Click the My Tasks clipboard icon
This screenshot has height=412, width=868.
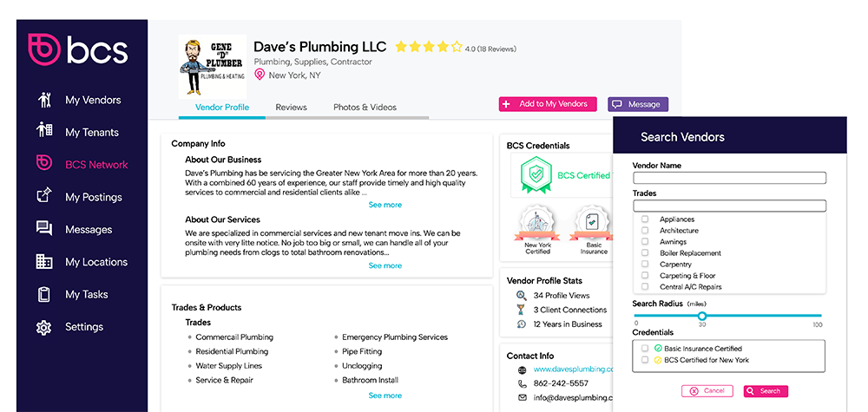44,294
